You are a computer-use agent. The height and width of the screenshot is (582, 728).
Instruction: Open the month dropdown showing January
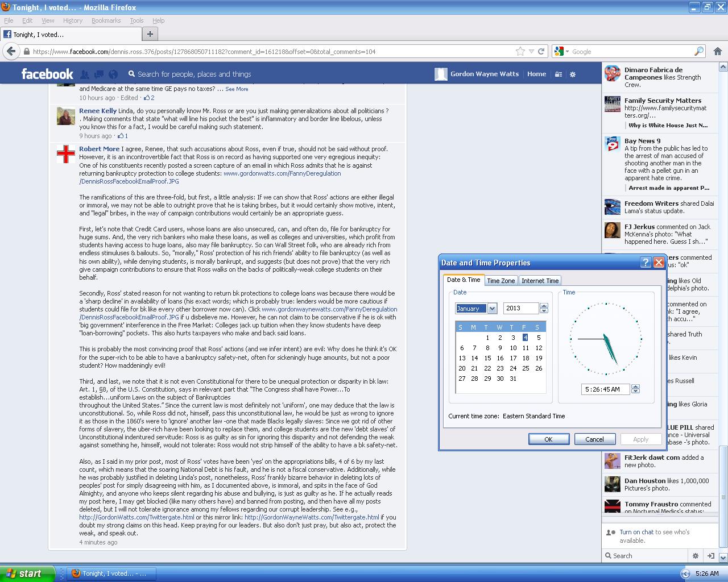tap(492, 308)
